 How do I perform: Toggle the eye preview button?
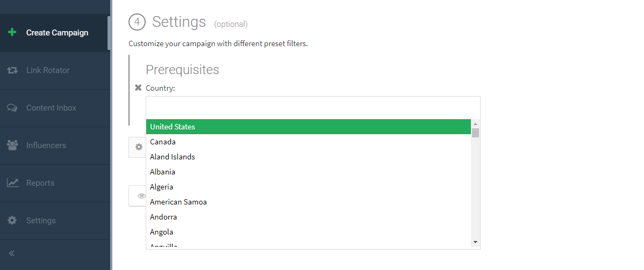(x=140, y=196)
